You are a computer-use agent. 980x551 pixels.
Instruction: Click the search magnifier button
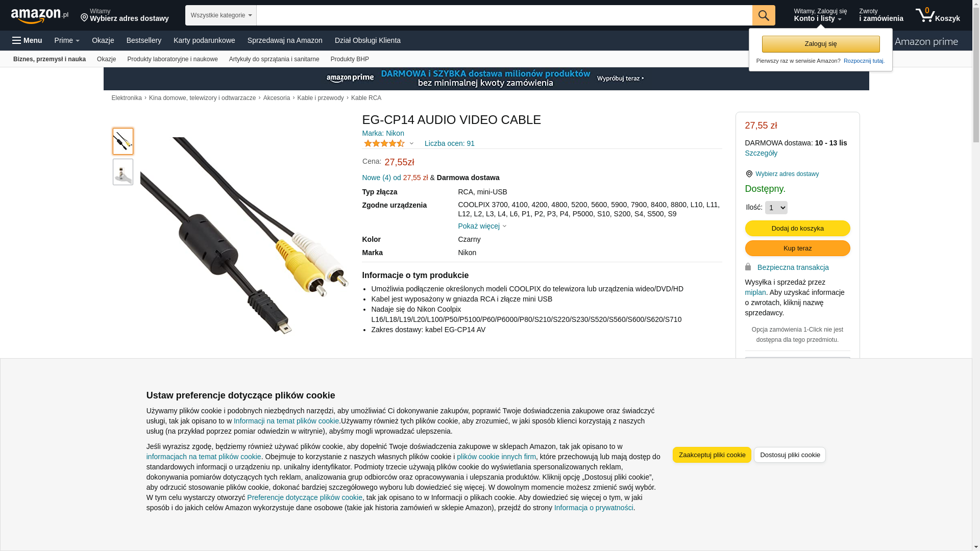pyautogui.click(x=764, y=15)
